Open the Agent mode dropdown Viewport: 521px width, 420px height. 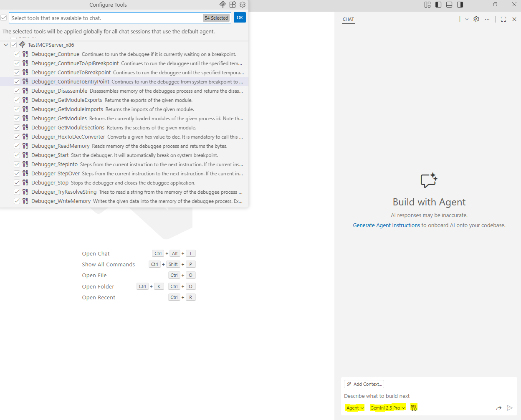click(355, 408)
